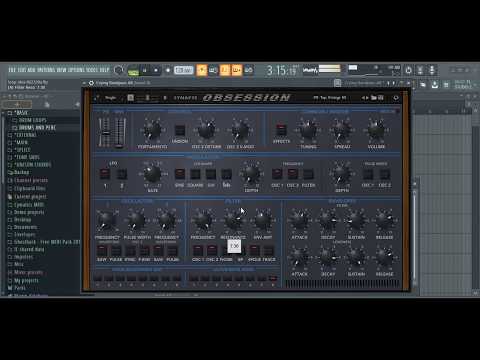The image size is (480, 360).
Task: Enable LFO Square waveform
Action: (195, 174)
